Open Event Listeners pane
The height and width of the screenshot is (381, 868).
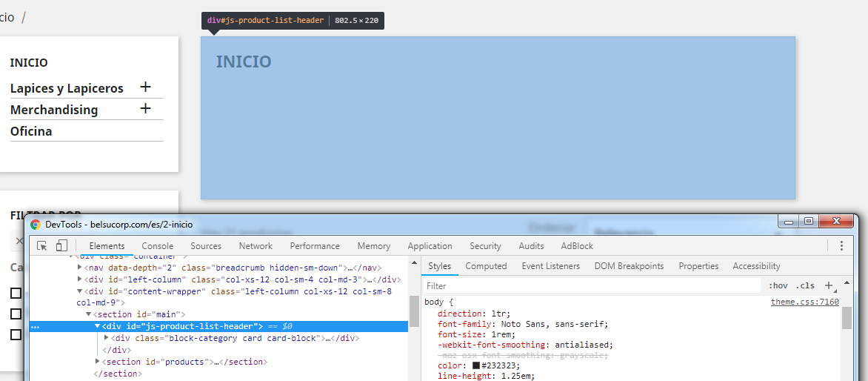coord(551,266)
